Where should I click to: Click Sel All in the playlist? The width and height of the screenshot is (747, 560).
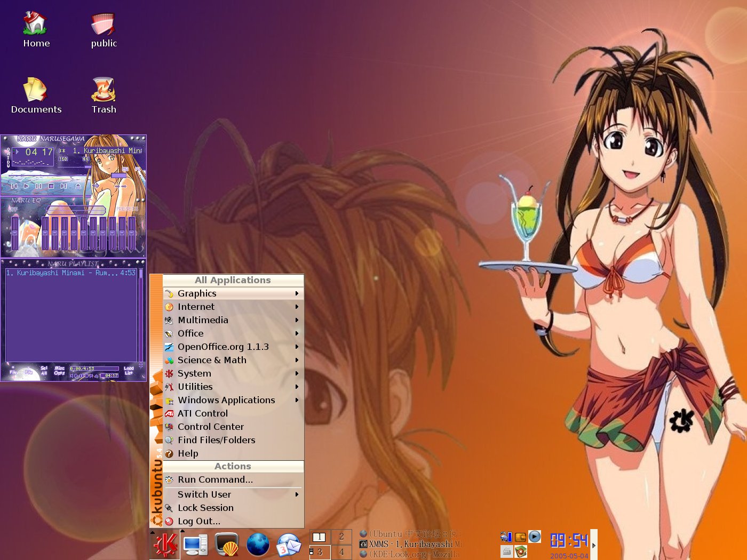(x=44, y=371)
